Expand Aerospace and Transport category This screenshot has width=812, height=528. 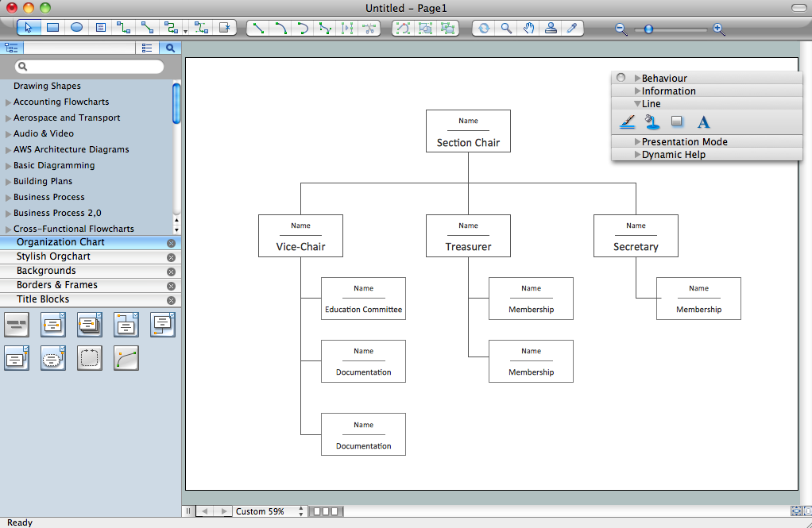click(x=8, y=118)
